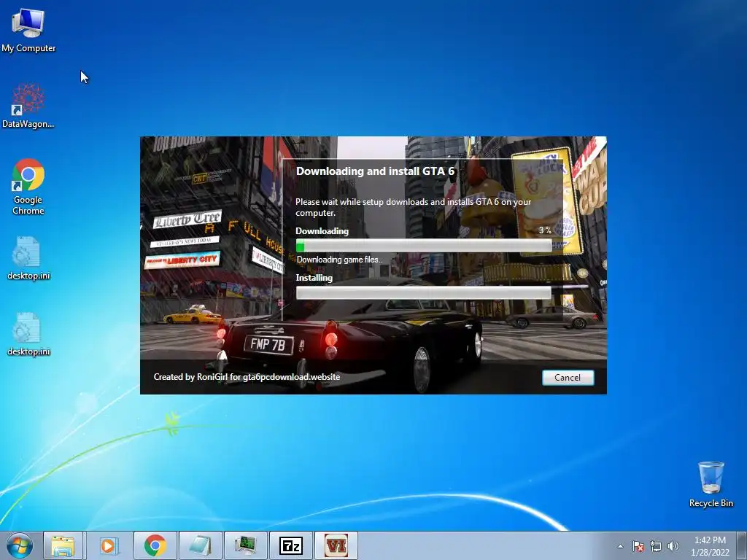
Task: Click the 3 % progress value
Action: pyautogui.click(x=544, y=230)
